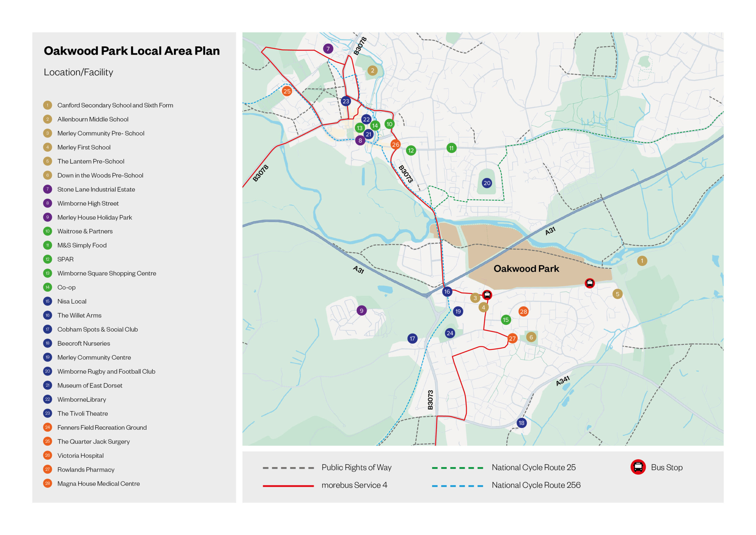Click the Oakwood Park map label
This screenshot has height=535, width=756.
tap(526, 269)
